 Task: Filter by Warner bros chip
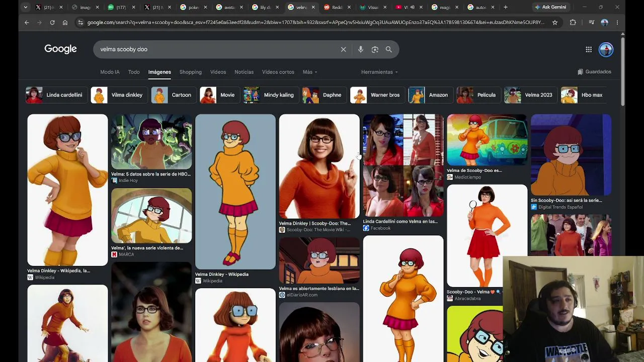(377, 95)
